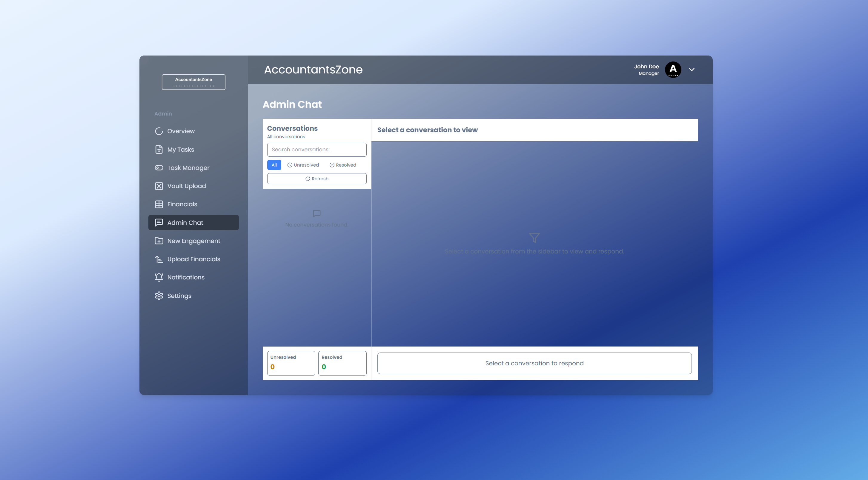Click the Unresolved count card

tap(291, 363)
